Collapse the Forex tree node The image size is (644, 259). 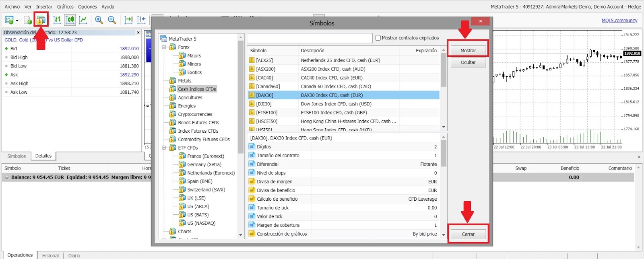pyautogui.click(x=164, y=47)
